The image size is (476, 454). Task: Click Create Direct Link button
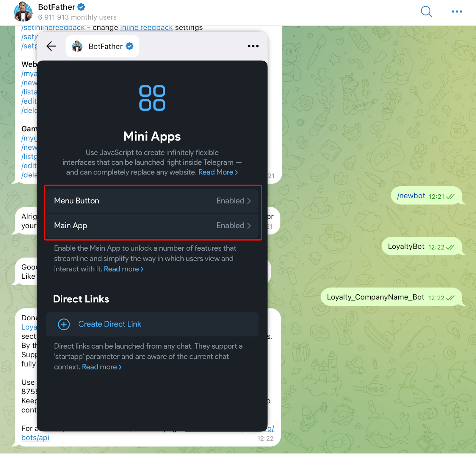[109, 324]
